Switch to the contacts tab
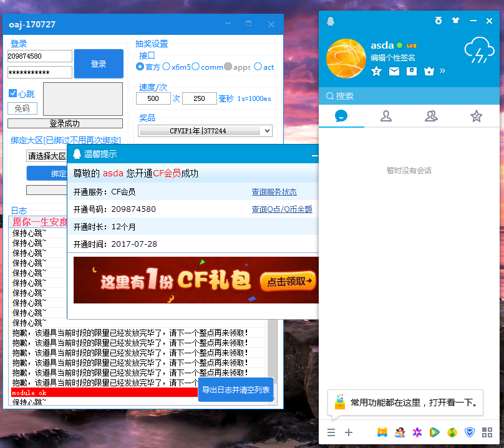The height and width of the screenshot is (448, 504). pos(386,116)
